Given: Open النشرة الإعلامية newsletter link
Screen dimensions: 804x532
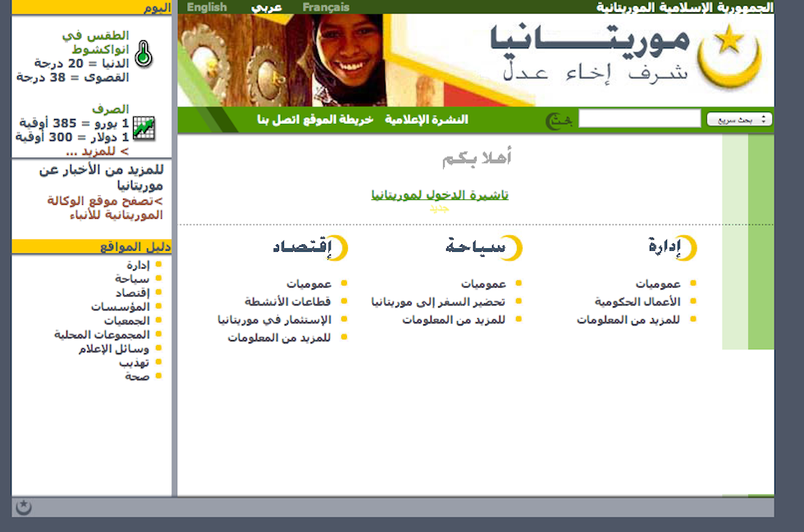Looking at the screenshot, I should tap(427, 120).
